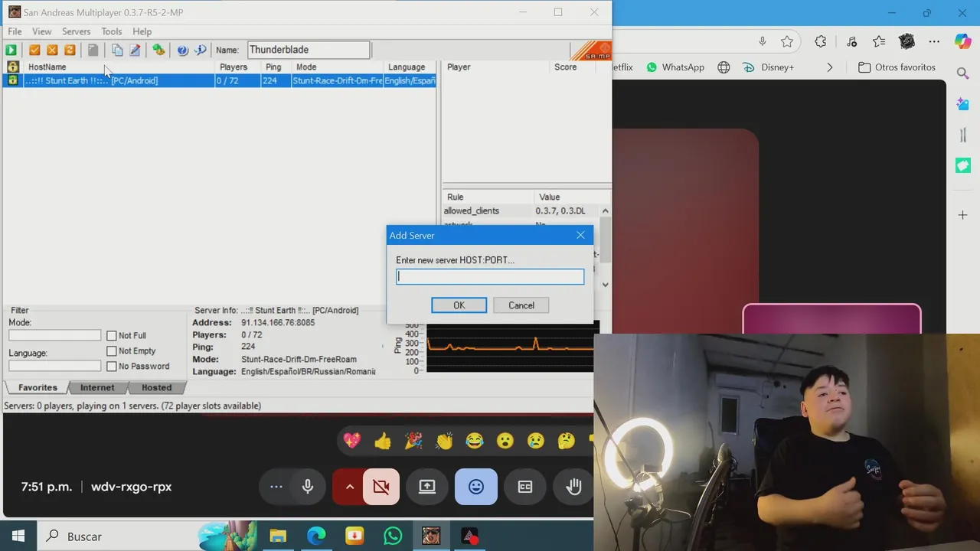Click OK in Add Server dialog
This screenshot has width=980, height=551.
(459, 305)
